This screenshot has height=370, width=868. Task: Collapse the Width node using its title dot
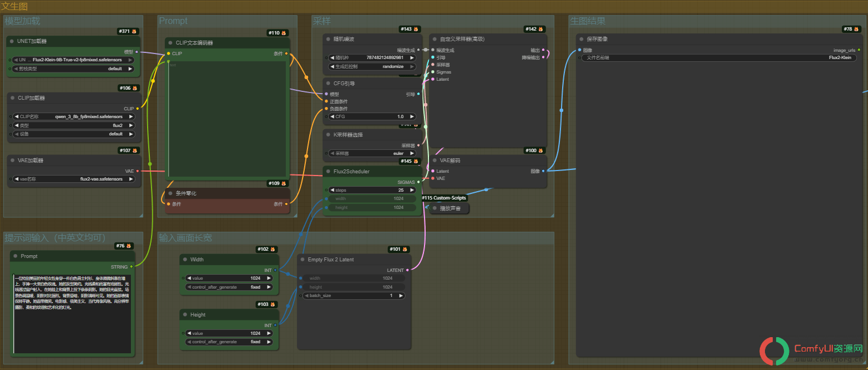click(185, 260)
